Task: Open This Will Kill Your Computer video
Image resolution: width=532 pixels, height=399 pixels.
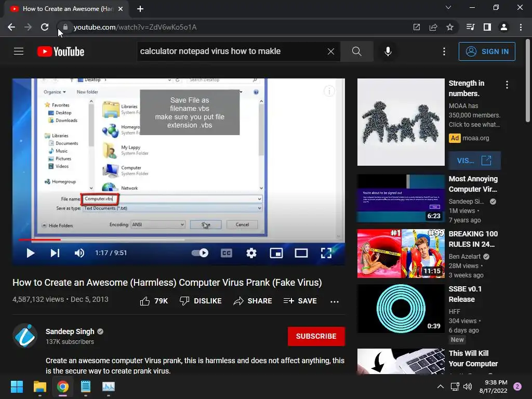Action: tap(401, 361)
